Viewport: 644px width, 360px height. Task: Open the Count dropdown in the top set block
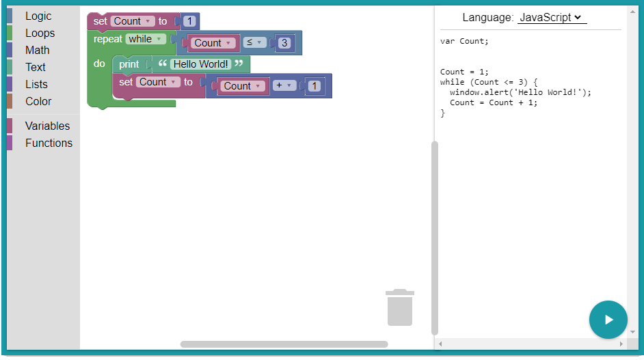pyautogui.click(x=133, y=21)
